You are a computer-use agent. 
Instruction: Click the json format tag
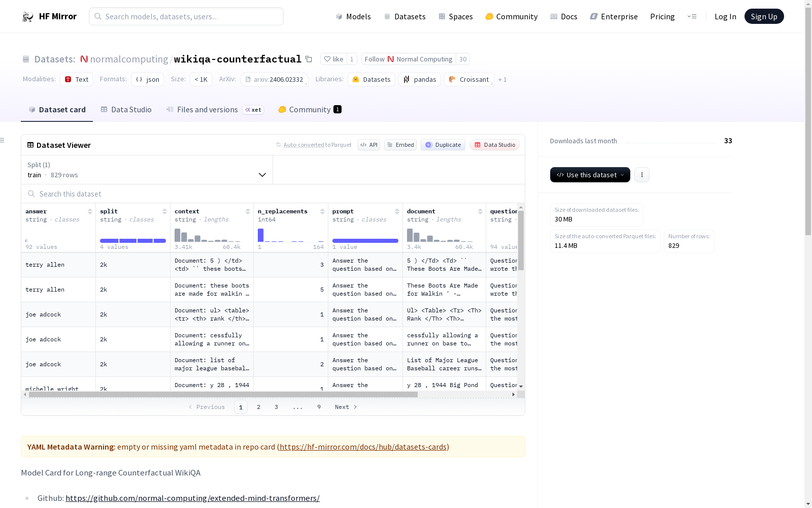click(147, 79)
